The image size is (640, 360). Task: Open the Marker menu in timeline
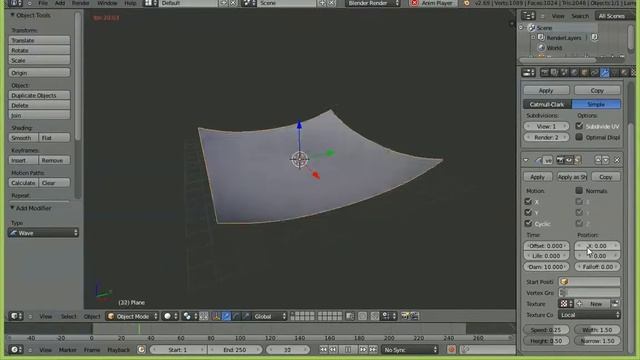pyautogui.click(x=68, y=350)
